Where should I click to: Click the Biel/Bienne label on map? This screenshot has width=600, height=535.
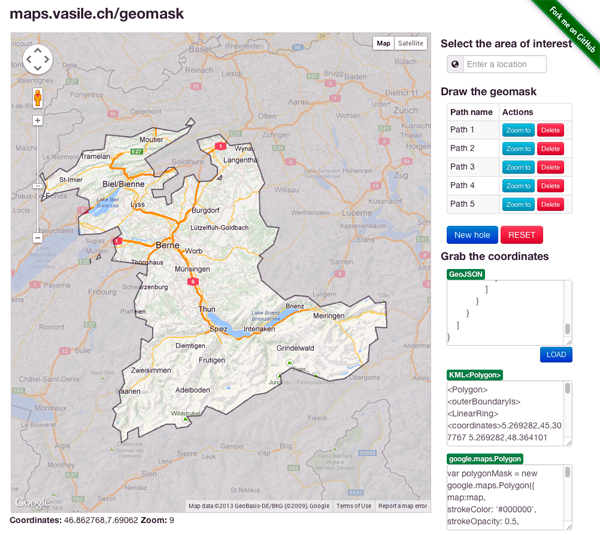click(x=123, y=184)
